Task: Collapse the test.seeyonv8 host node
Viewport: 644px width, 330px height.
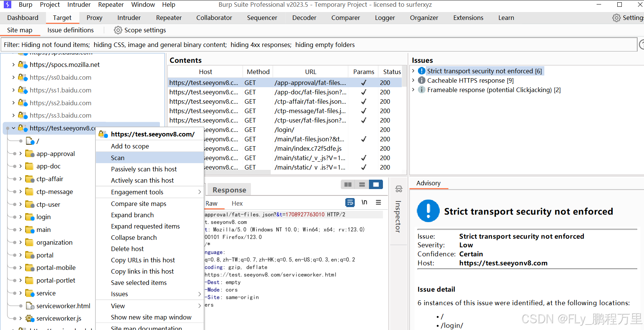Action: [14, 128]
